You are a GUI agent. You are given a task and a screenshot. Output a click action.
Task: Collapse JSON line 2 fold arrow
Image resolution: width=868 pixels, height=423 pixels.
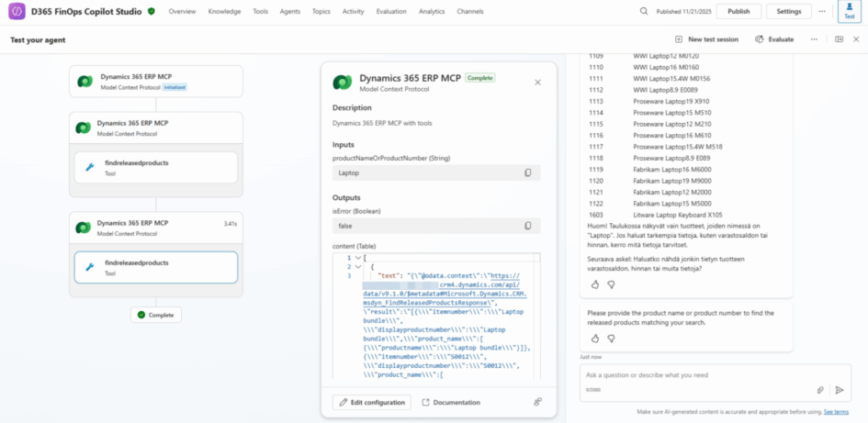358,266
